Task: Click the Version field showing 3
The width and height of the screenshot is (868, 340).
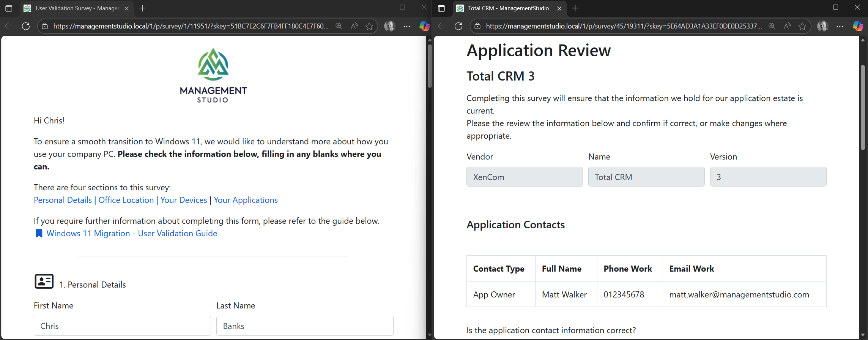Action: tap(768, 177)
